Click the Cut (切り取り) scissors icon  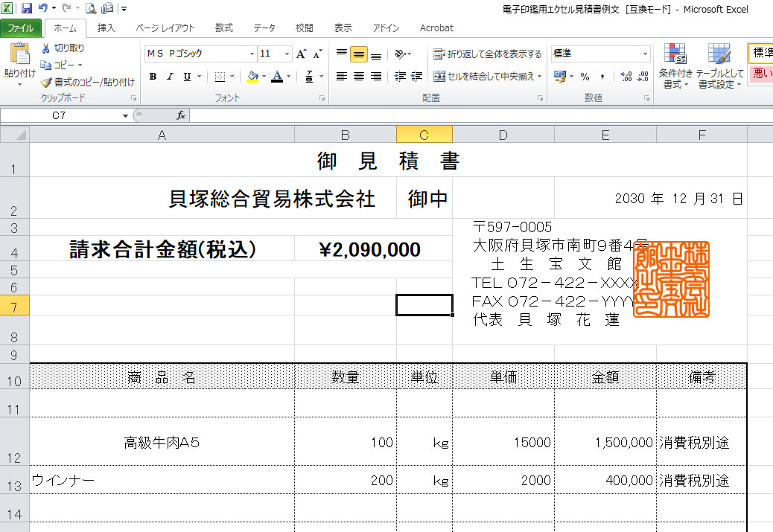pyautogui.click(x=46, y=48)
